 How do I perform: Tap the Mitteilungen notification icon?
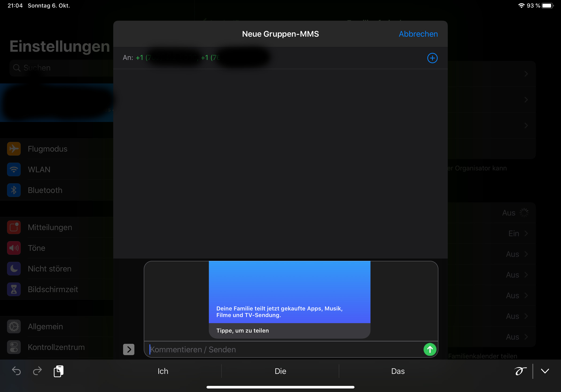pos(14,227)
